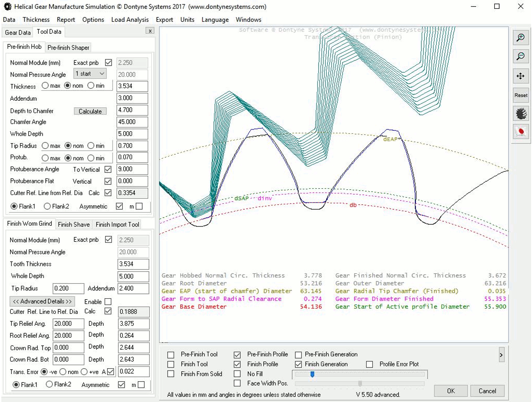Toggle the Face Width Pos. checkbox

[x=238, y=383]
